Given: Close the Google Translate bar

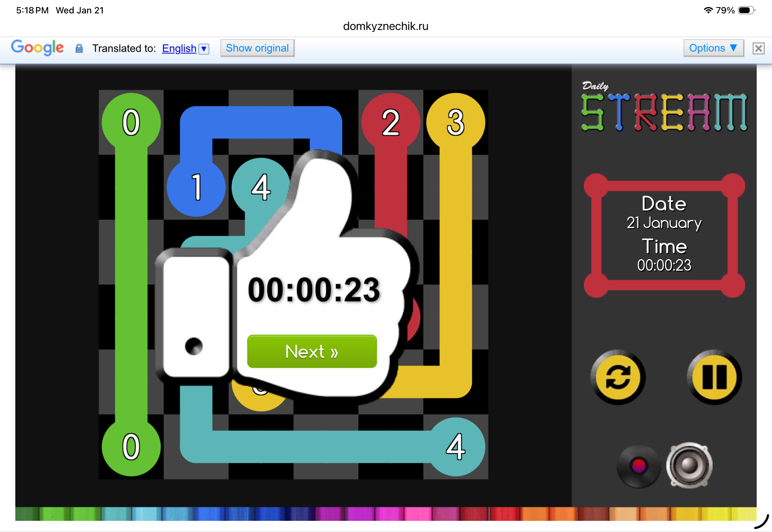Looking at the screenshot, I should click(x=758, y=49).
